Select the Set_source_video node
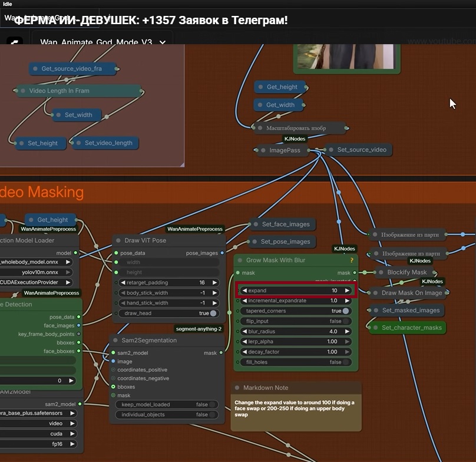476x462 pixels. tap(358, 150)
